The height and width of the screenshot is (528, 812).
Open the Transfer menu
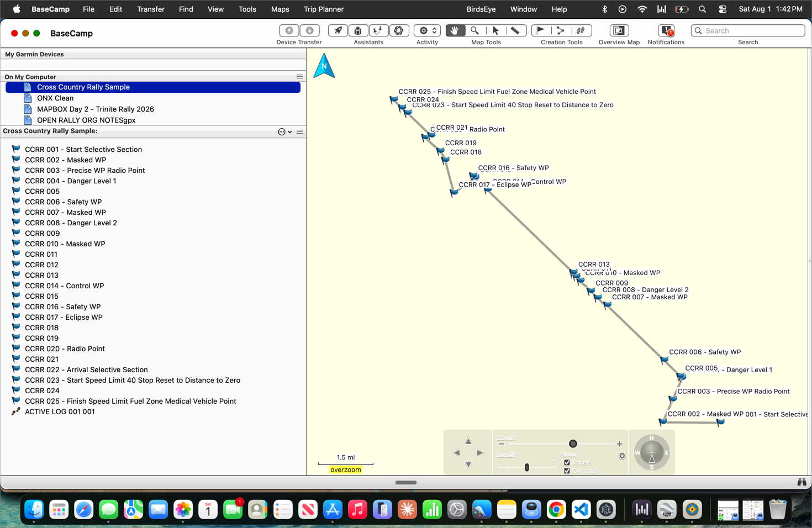point(151,9)
